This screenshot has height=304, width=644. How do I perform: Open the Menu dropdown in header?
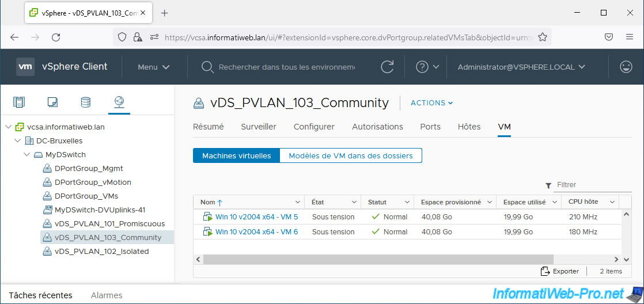coord(154,67)
